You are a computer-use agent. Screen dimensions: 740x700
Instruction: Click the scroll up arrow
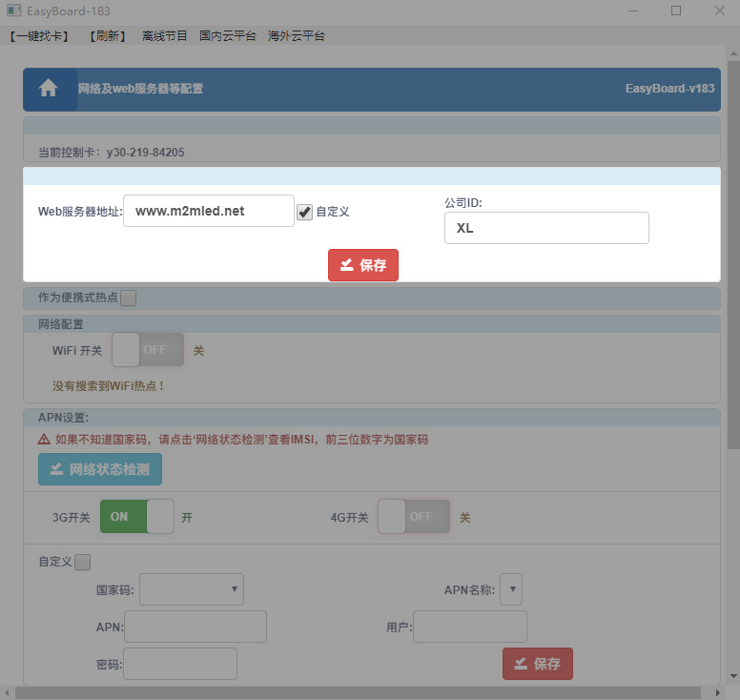[733, 53]
